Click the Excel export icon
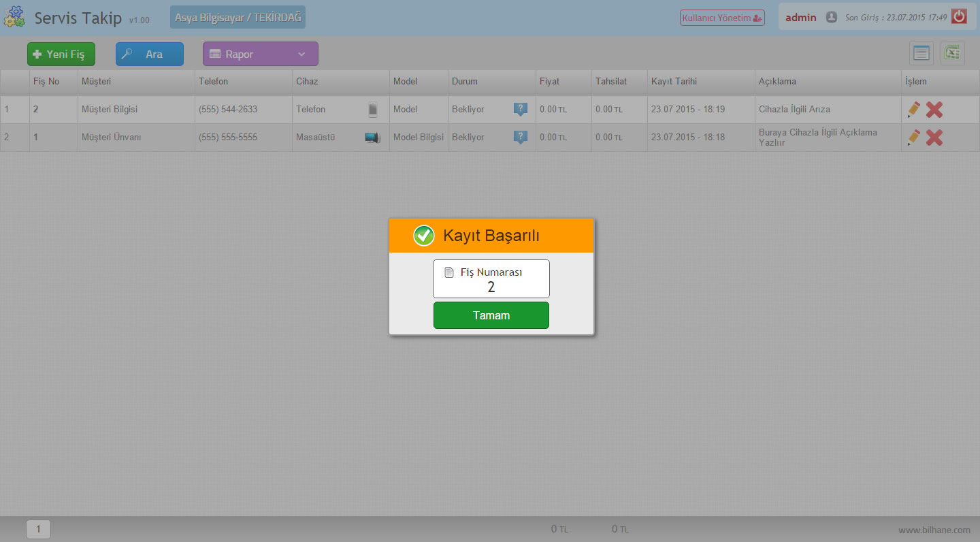 [x=952, y=54]
